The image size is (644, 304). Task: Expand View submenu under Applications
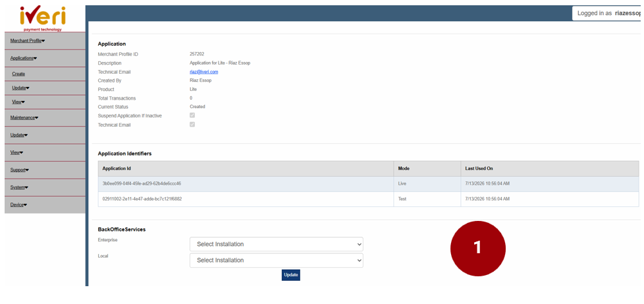pyautogui.click(x=18, y=102)
